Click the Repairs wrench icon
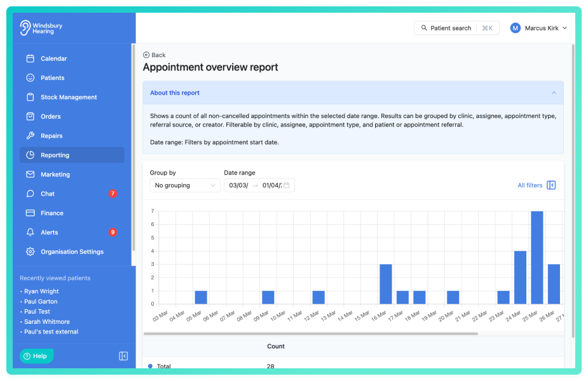This screenshot has height=381, width=588. coord(31,136)
